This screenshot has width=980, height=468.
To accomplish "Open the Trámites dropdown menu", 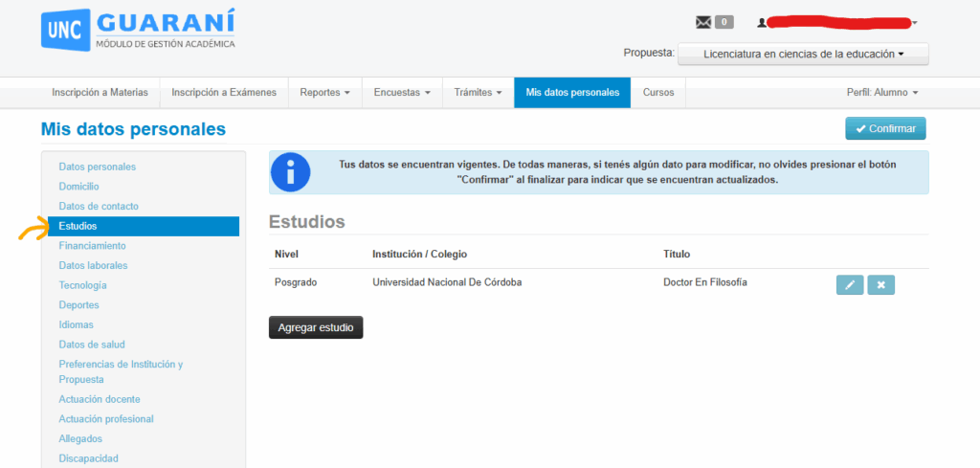I will click(478, 93).
